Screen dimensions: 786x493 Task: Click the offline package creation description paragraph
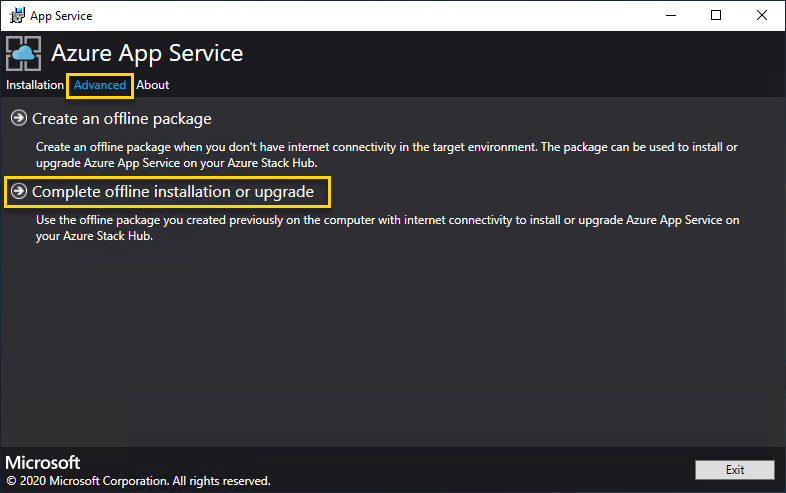pyautogui.click(x=386, y=154)
